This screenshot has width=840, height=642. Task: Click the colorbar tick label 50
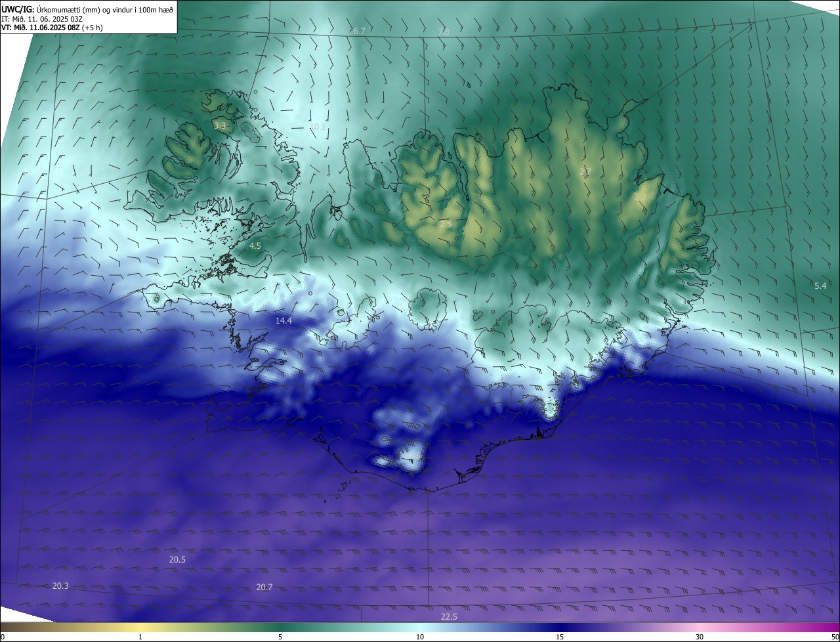[835, 637]
